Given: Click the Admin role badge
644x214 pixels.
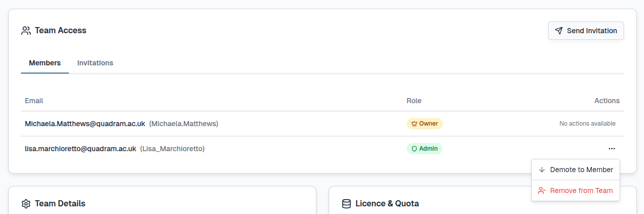Looking at the screenshot, I should [x=425, y=149].
